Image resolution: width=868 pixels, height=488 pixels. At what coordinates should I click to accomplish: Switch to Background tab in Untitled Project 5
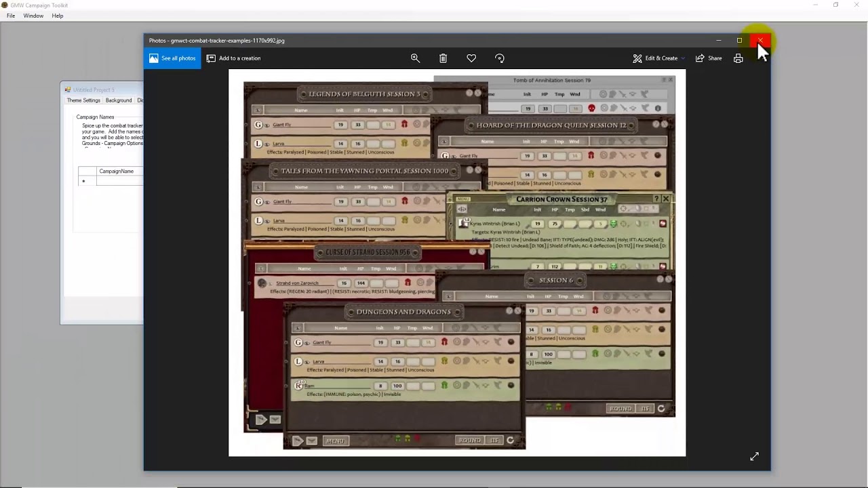click(x=119, y=100)
